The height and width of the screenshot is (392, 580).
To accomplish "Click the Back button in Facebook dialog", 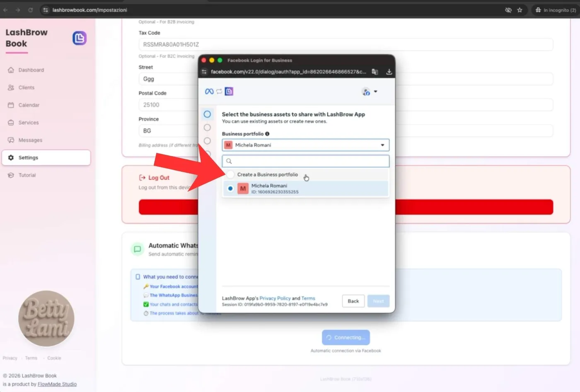I will (353, 301).
